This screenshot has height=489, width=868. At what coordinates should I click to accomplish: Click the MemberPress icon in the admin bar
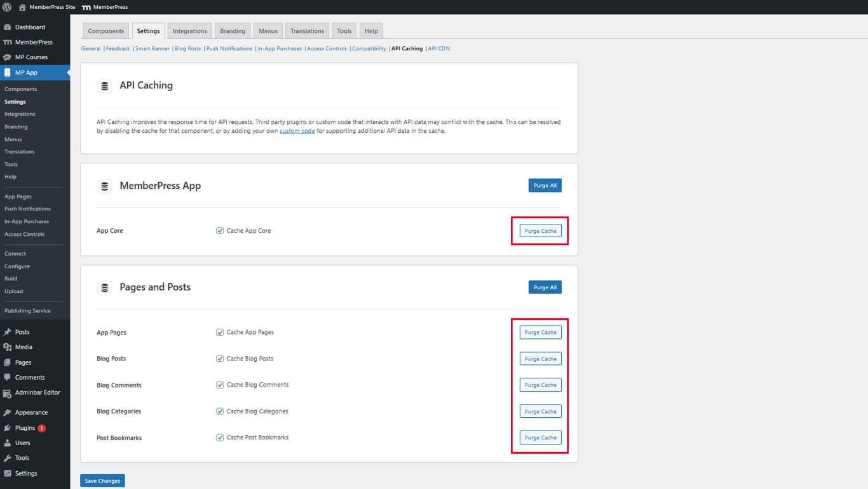(86, 6)
